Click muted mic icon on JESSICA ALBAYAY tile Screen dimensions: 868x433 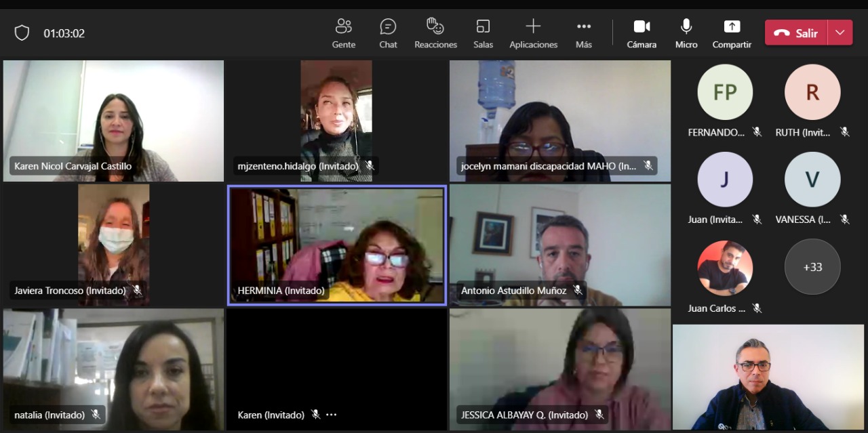click(599, 414)
